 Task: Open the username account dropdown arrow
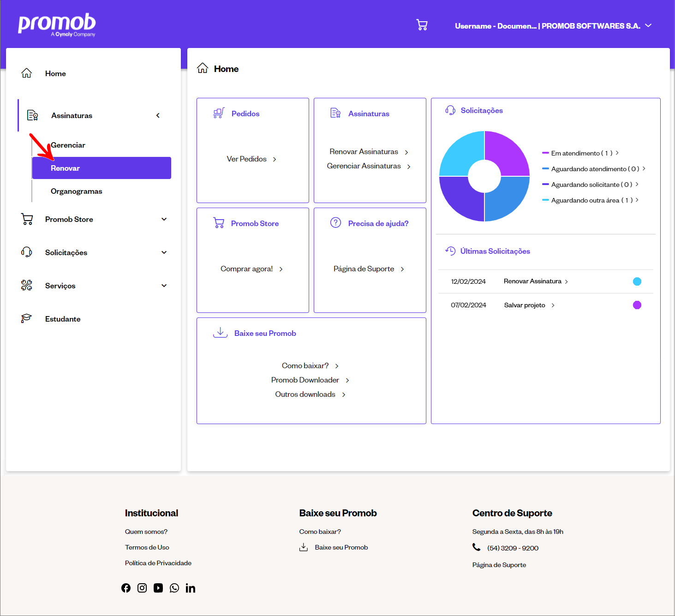[x=648, y=25]
